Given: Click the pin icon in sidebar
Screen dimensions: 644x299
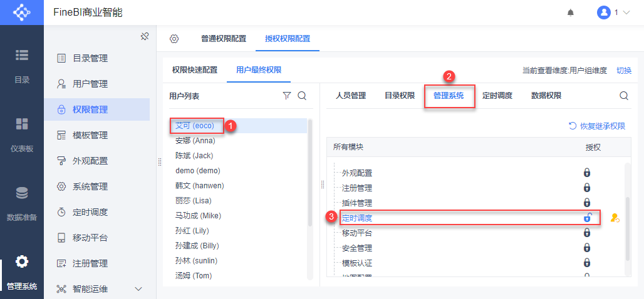Looking at the screenshot, I should [144, 36].
